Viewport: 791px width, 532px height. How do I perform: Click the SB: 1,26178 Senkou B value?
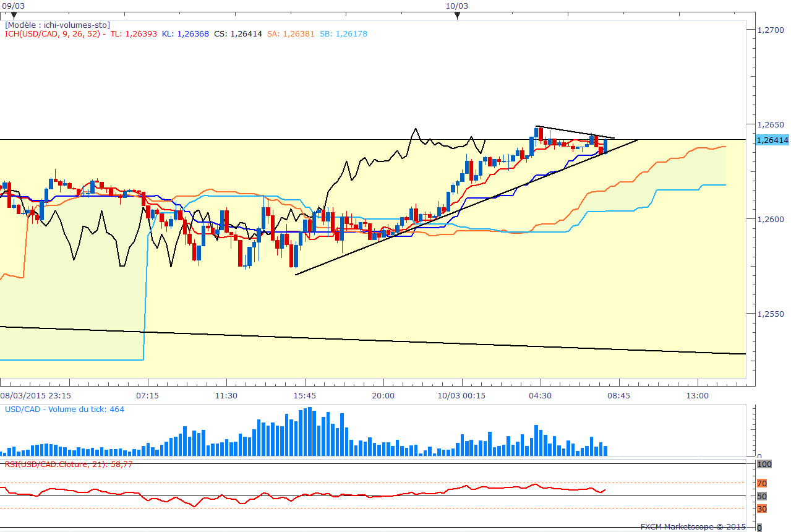pyautogui.click(x=343, y=34)
